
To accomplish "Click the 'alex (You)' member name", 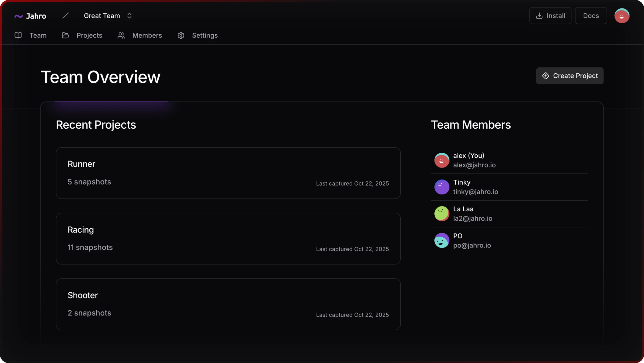I will point(469,156).
